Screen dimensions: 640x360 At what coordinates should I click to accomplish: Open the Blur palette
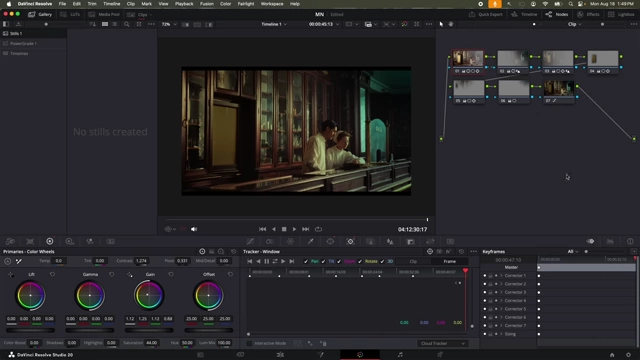390,241
